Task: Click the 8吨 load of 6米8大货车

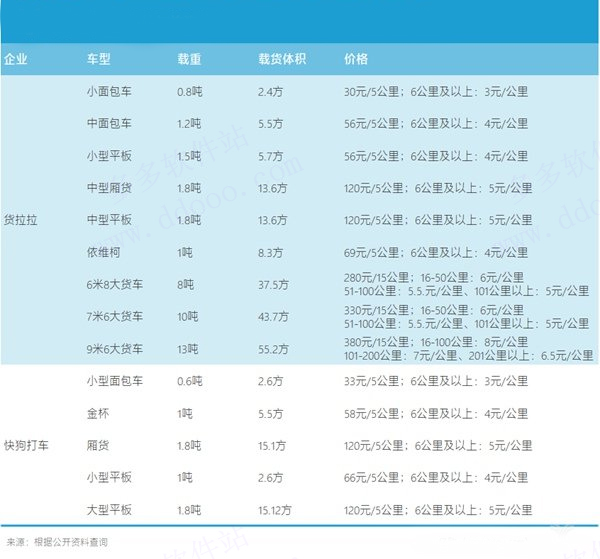Action: (x=186, y=285)
